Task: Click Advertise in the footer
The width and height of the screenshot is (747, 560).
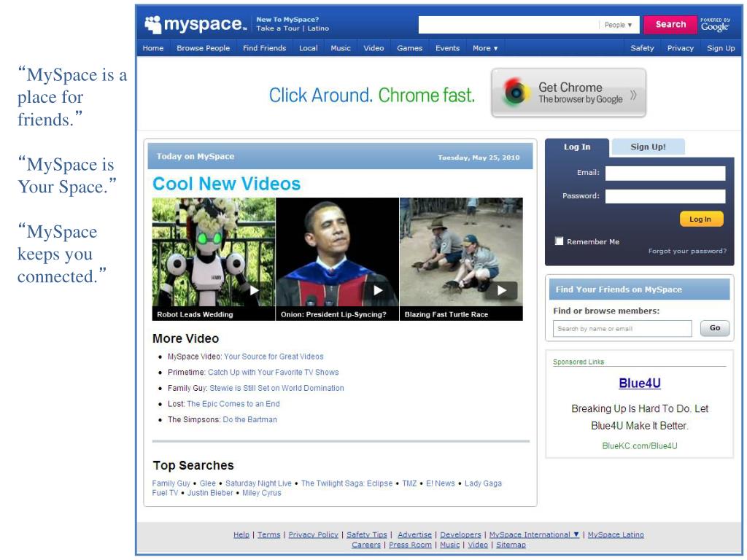Action: click(x=414, y=534)
